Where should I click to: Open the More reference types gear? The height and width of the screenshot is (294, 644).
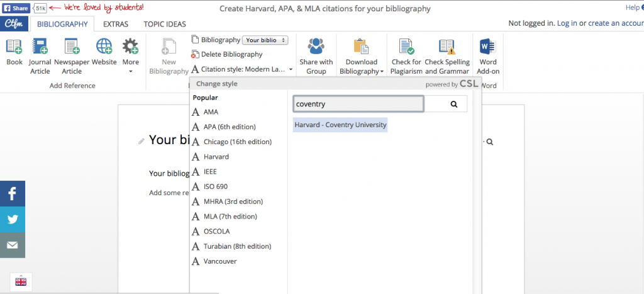click(130, 56)
